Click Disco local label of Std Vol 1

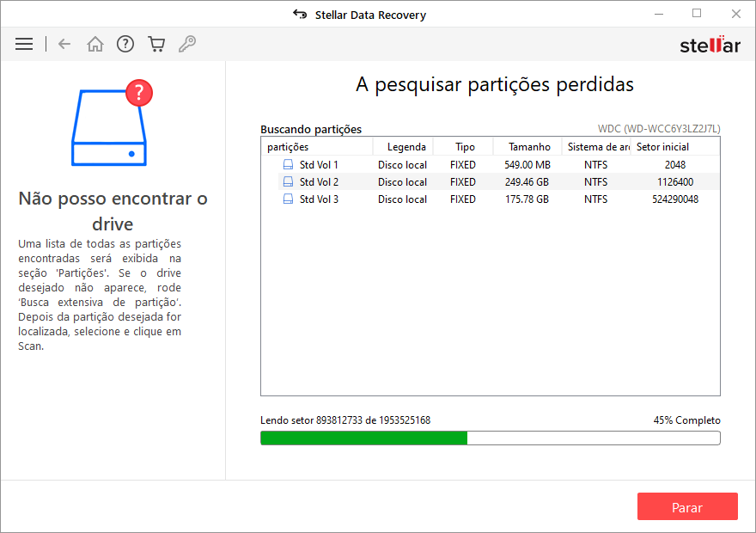click(402, 165)
